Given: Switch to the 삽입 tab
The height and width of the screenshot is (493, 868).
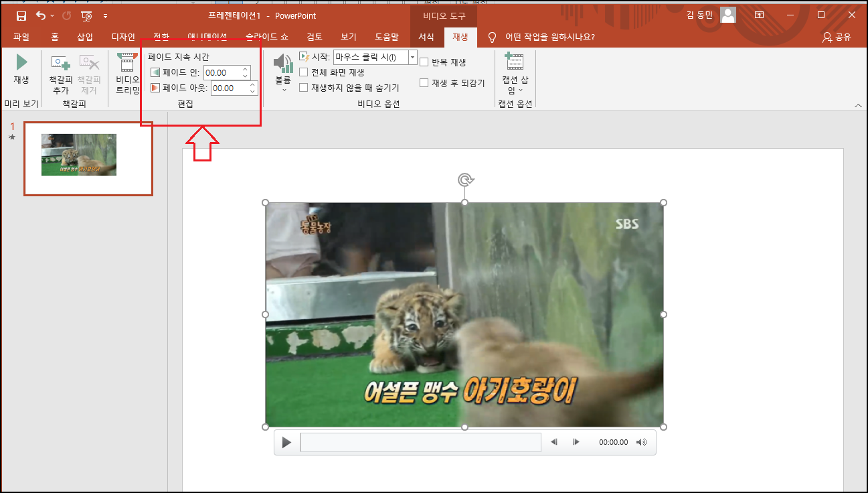Looking at the screenshot, I should (x=85, y=37).
